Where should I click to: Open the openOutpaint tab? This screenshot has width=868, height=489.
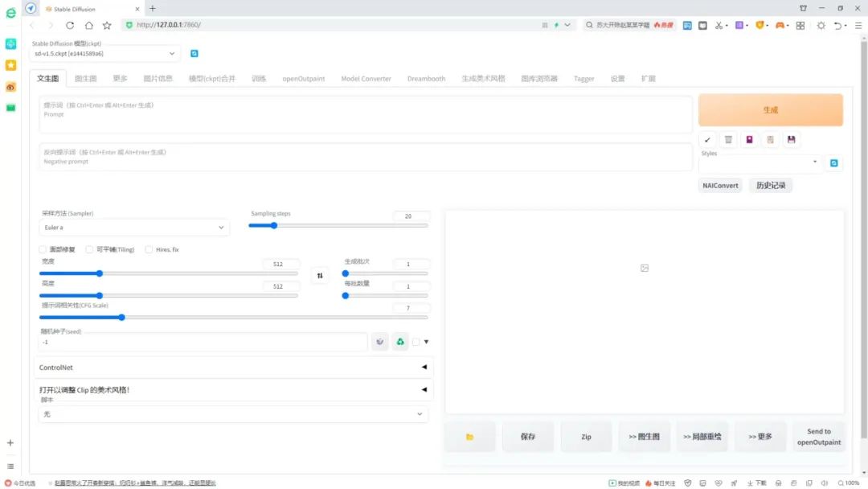[303, 79]
